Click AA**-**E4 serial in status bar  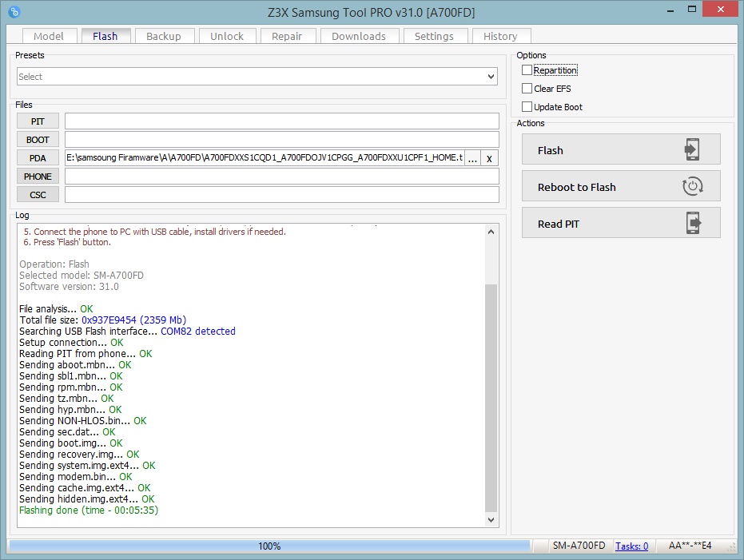click(690, 546)
